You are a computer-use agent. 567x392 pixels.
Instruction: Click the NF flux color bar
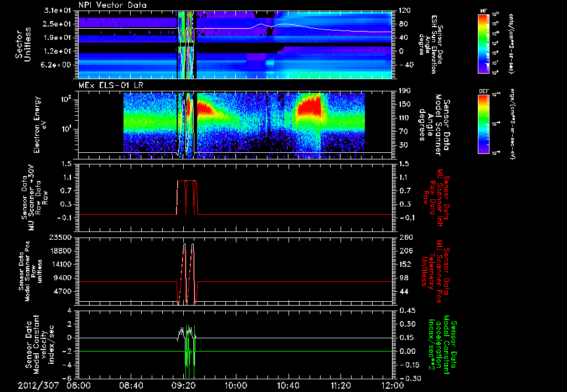483,44
